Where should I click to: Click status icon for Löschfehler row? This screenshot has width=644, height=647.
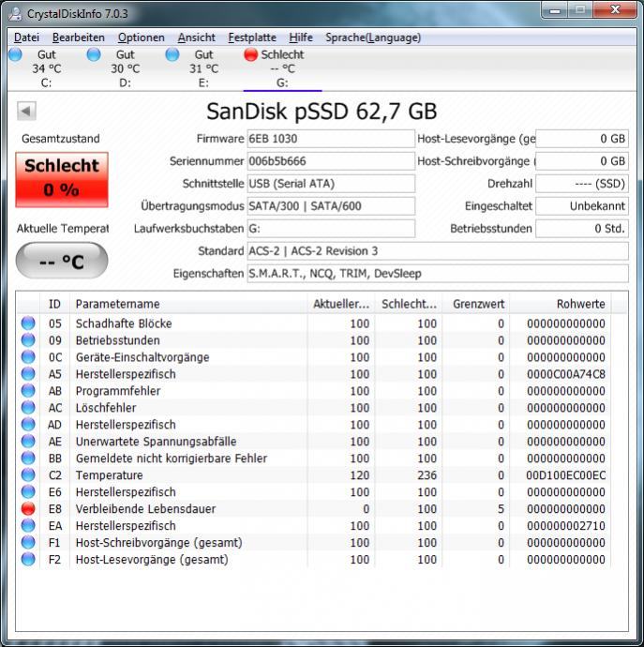(28, 408)
